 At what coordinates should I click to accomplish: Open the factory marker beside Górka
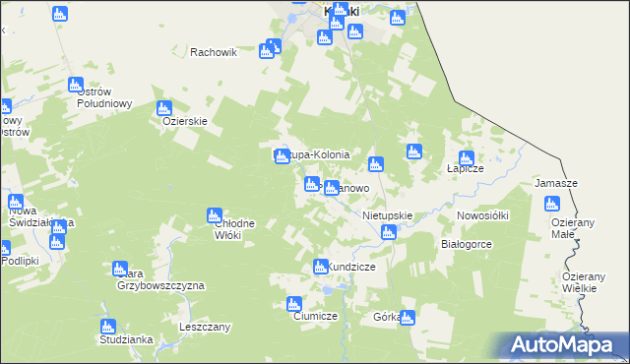point(407,318)
